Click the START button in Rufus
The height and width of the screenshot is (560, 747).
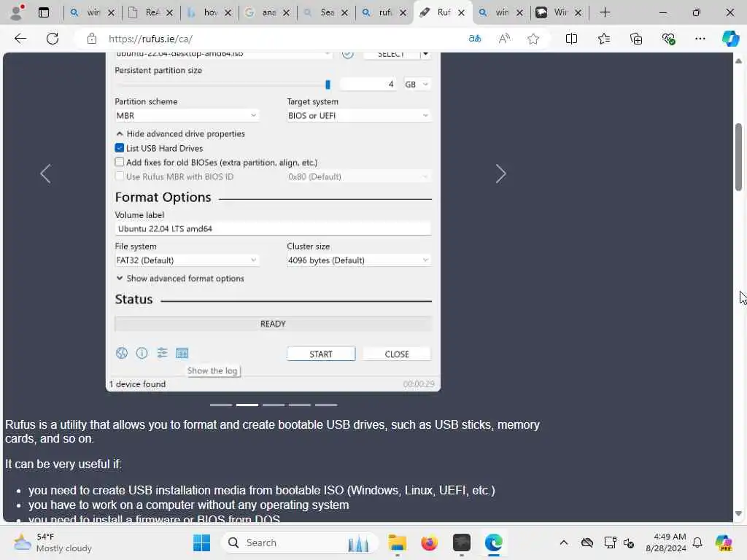(321, 354)
